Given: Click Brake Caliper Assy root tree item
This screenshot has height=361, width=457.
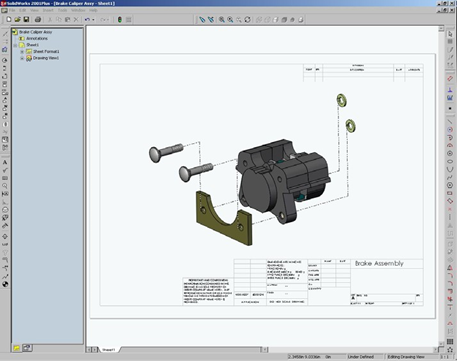Looking at the screenshot, I should pyautogui.click(x=35, y=32).
